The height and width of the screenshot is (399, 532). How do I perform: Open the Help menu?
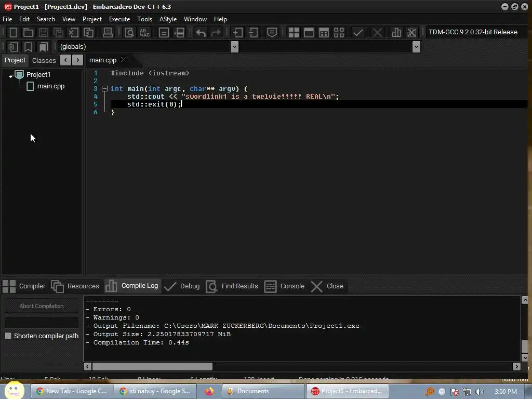pos(220,19)
